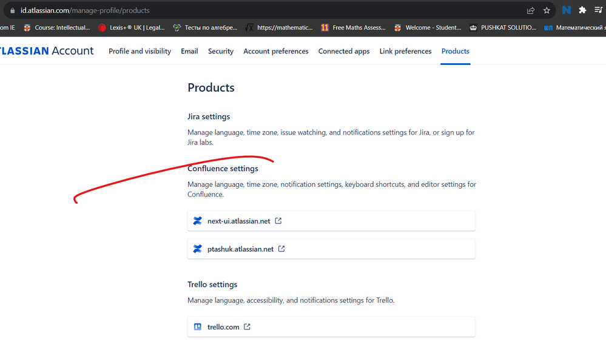Select the Products tab

456,51
